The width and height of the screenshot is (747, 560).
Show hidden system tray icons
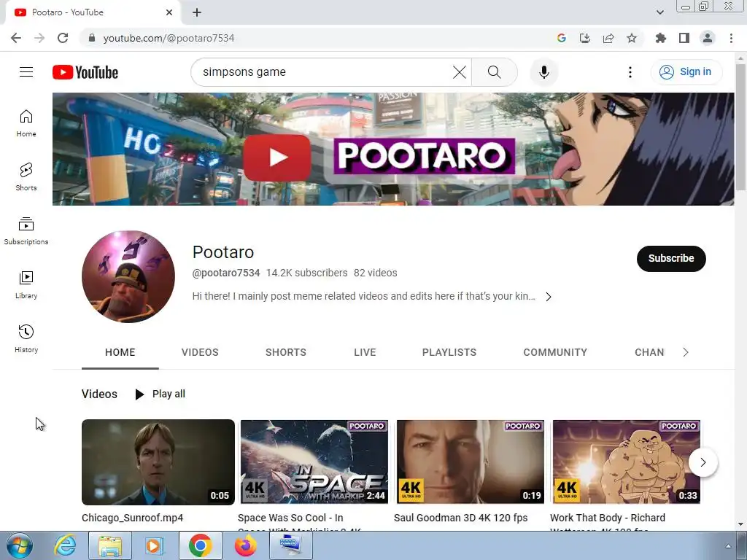click(727, 545)
